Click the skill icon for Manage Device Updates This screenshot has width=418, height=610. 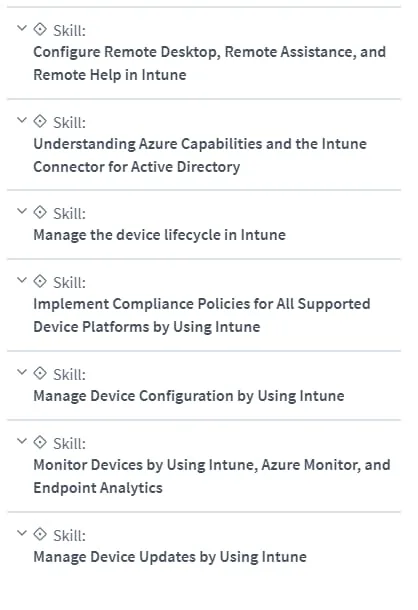pyautogui.click(x=40, y=534)
